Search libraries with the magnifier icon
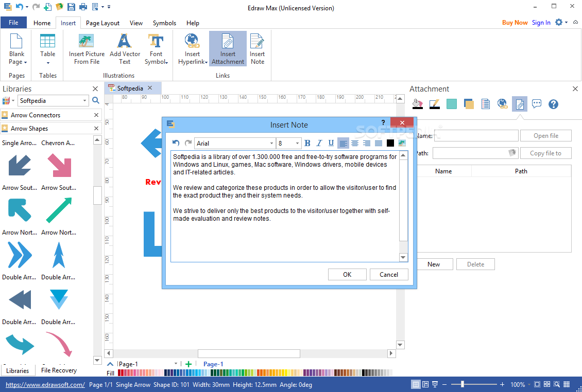Image resolution: width=582 pixels, height=392 pixels. (95, 100)
